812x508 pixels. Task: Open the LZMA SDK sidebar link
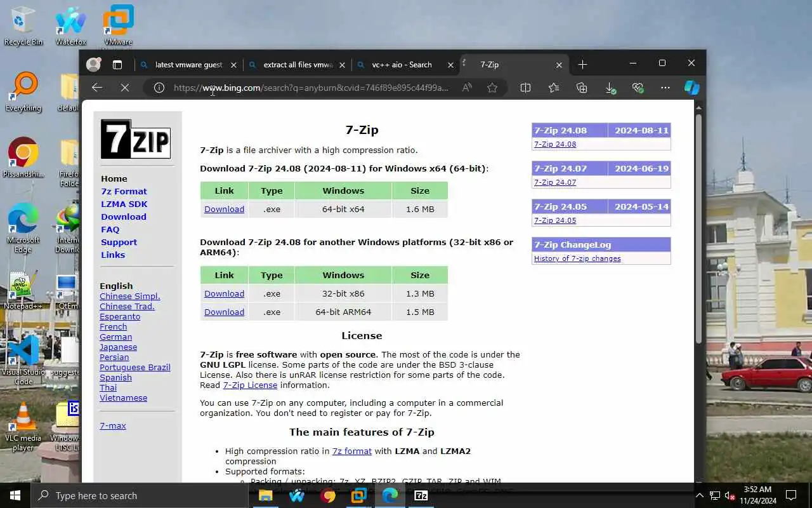point(124,204)
